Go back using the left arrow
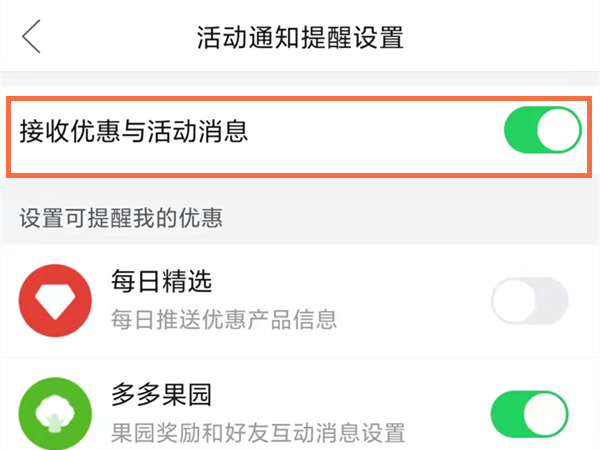This screenshot has width=600, height=450. [x=31, y=36]
